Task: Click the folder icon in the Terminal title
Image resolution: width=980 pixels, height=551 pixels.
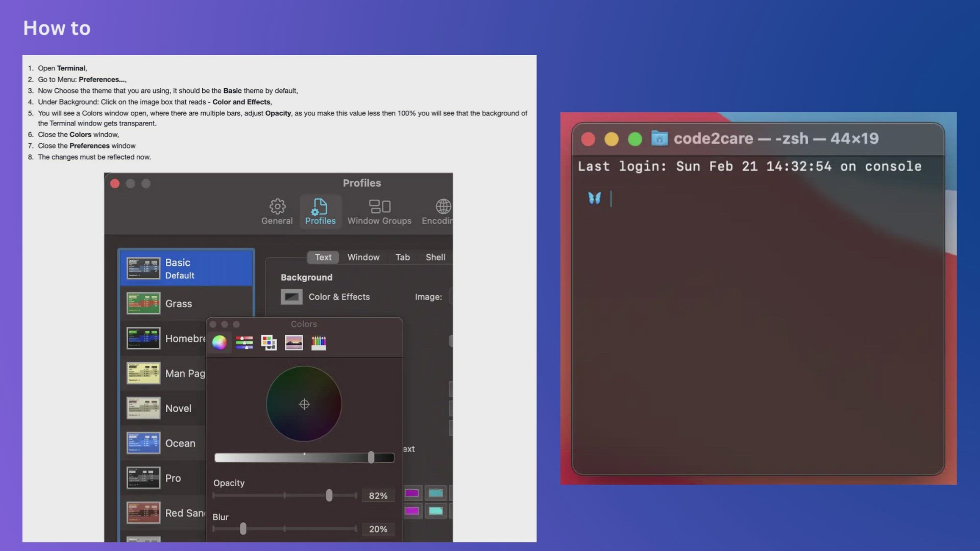Action: 659,138
